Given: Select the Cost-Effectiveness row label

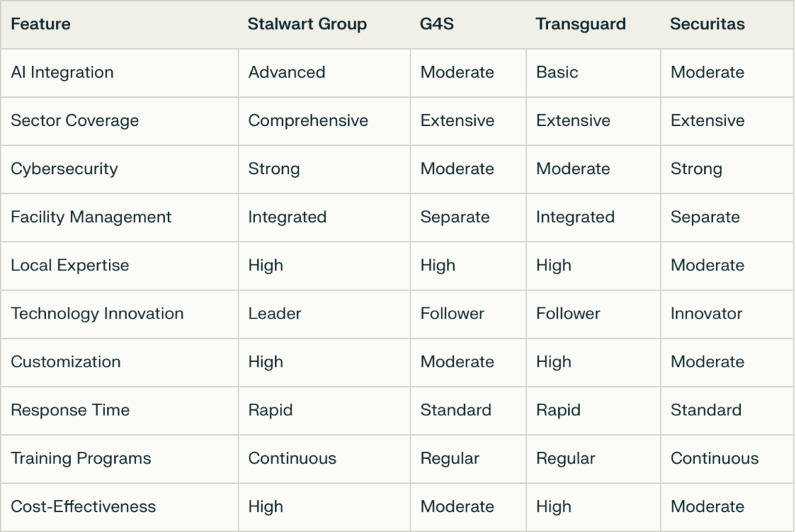Looking at the screenshot, I should tap(83, 506).
